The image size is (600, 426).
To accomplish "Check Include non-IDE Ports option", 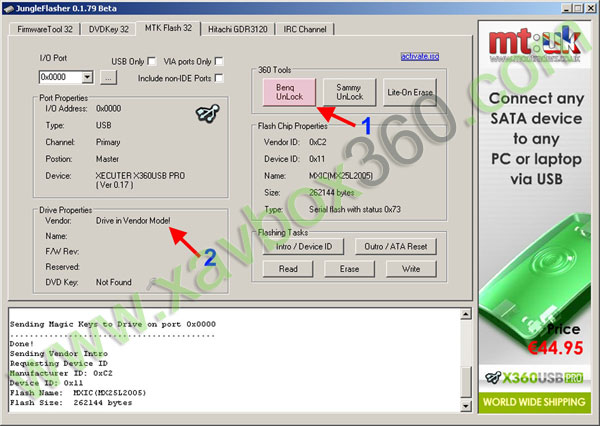I will pyautogui.click(x=219, y=78).
